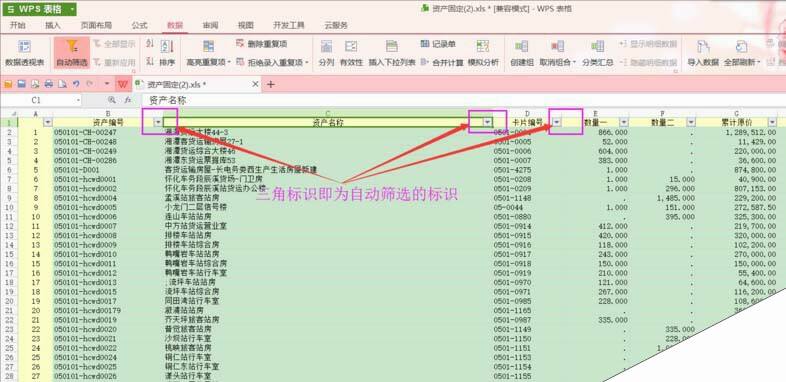Open the 数量一 column filter dropdown
Screen dimensions: 786x382
tap(624, 122)
